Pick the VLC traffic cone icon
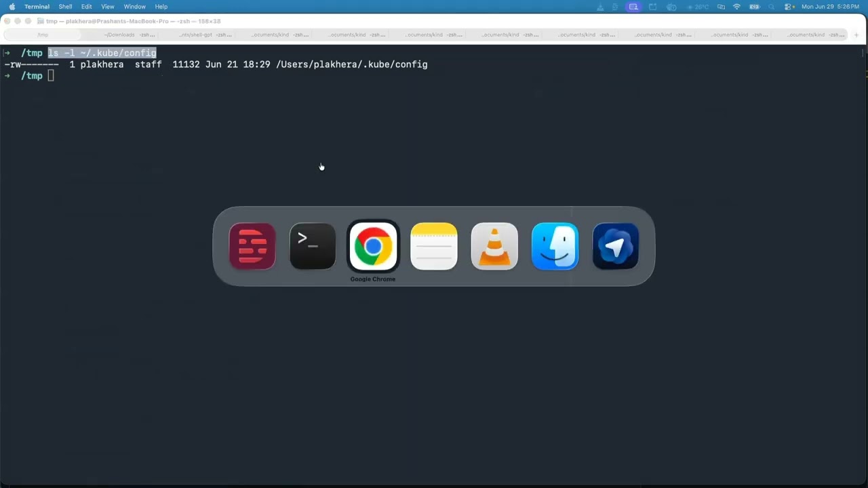The height and width of the screenshot is (488, 868). point(494,246)
